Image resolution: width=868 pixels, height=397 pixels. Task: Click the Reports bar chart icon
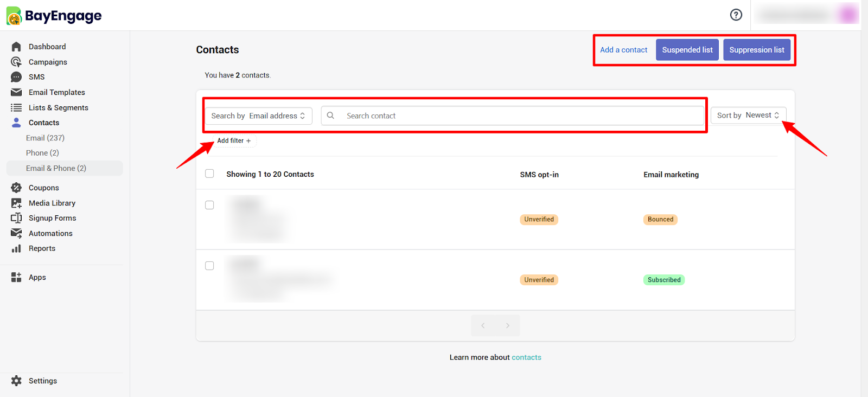tap(16, 248)
